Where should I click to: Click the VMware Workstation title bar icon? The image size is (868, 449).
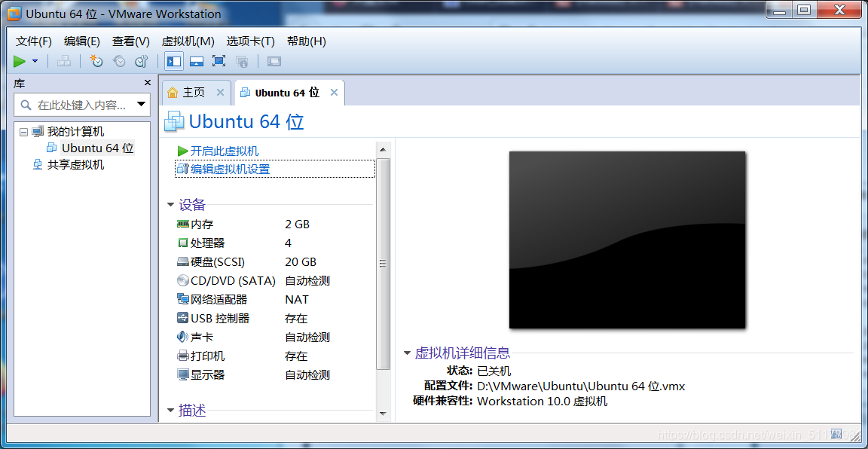[x=14, y=14]
